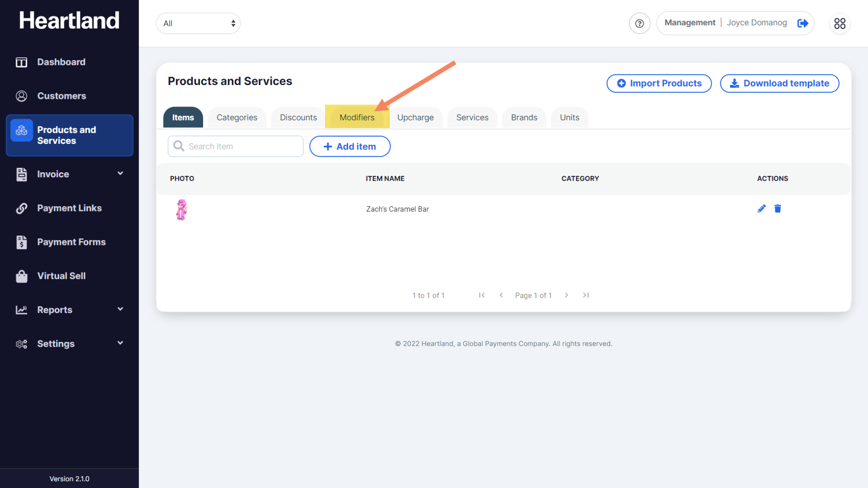Open the All location dropdown

click(x=198, y=24)
